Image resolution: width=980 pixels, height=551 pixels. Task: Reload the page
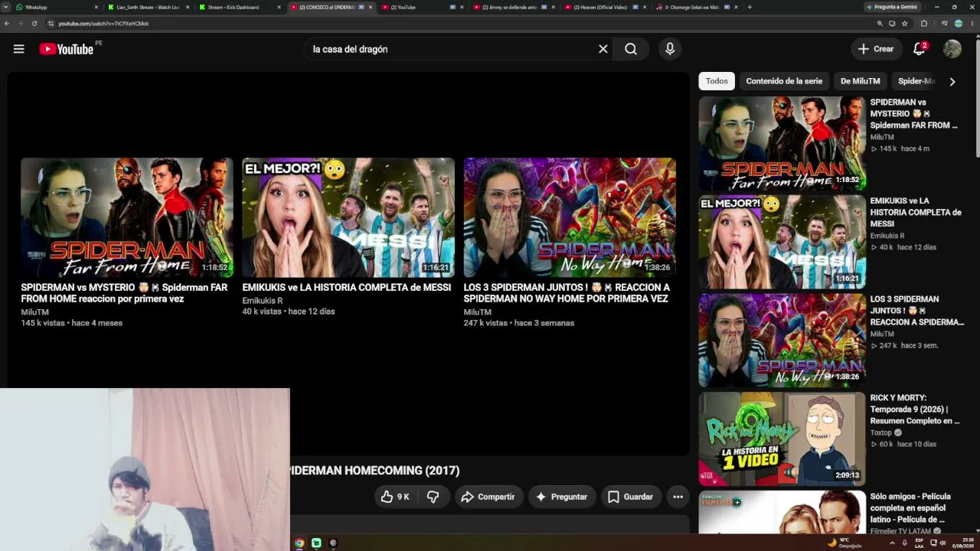coord(34,24)
